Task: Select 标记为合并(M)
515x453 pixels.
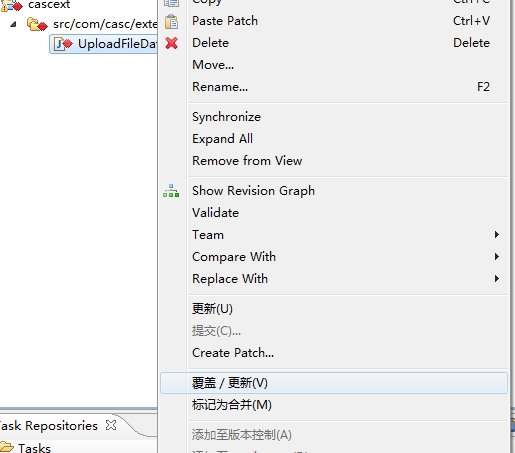Action: coord(334,405)
